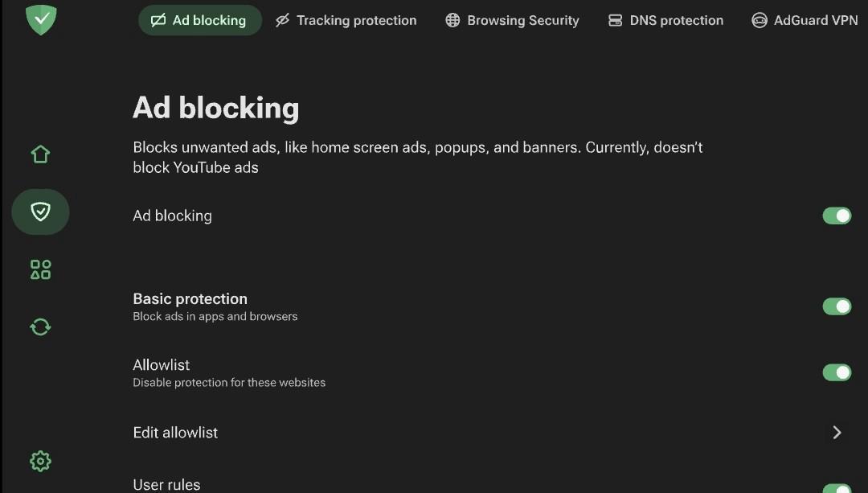The image size is (868, 493).
Task: Disable the Basic protection toggle
Action: (836, 306)
